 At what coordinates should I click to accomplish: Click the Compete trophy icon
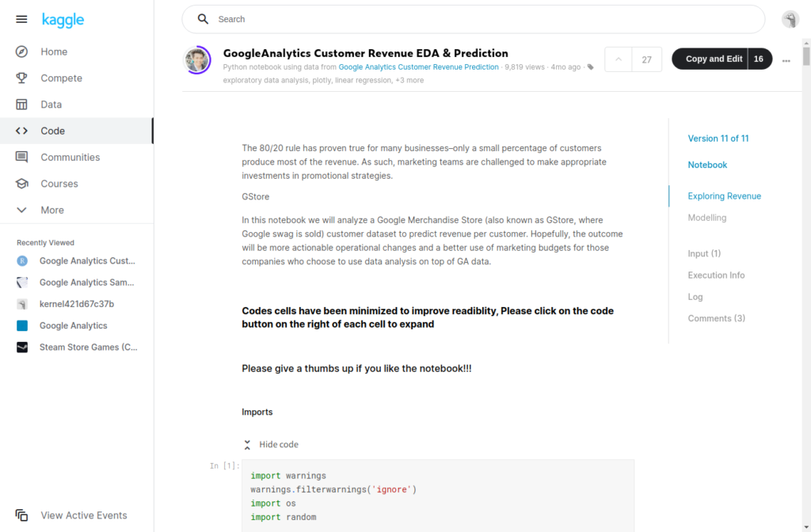click(22, 78)
